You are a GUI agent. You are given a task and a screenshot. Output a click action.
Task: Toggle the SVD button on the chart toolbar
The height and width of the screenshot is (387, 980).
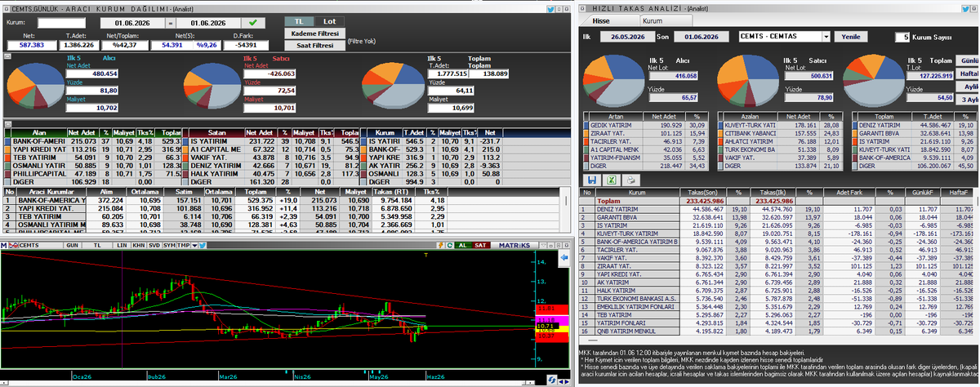154,245
